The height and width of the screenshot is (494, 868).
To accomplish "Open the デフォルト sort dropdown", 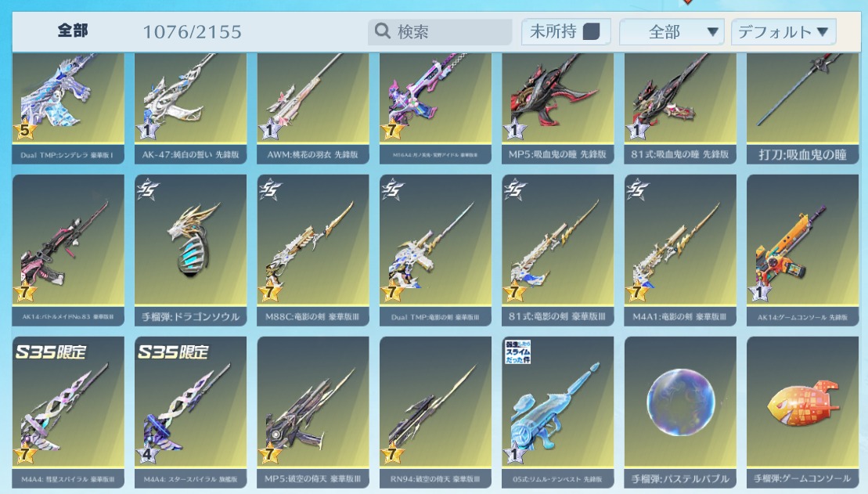I will (x=783, y=31).
